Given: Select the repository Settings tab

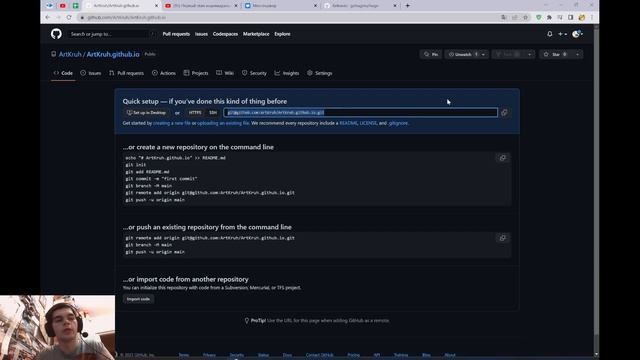Looking at the screenshot, I should pyautogui.click(x=320, y=73).
